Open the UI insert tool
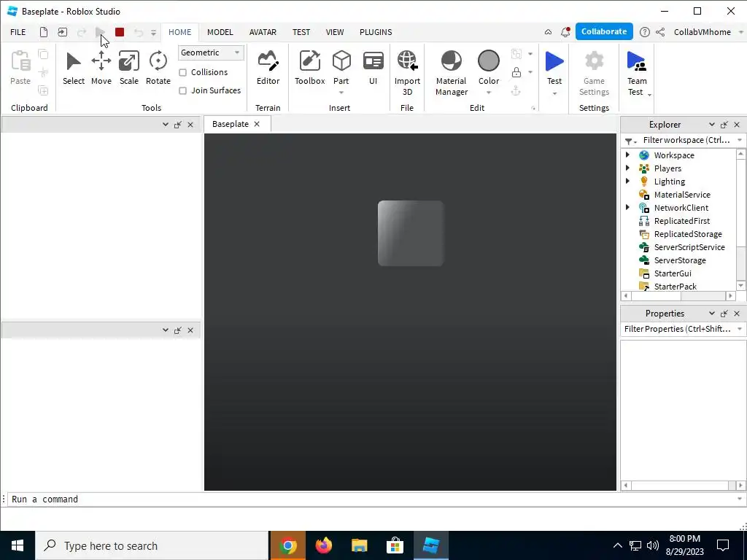Image resolution: width=747 pixels, height=560 pixels. click(373, 68)
